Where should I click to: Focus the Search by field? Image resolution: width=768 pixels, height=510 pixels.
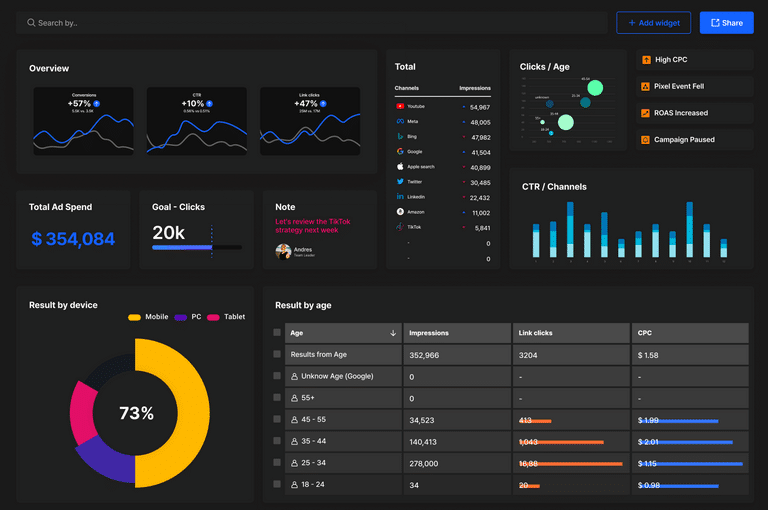[310, 23]
